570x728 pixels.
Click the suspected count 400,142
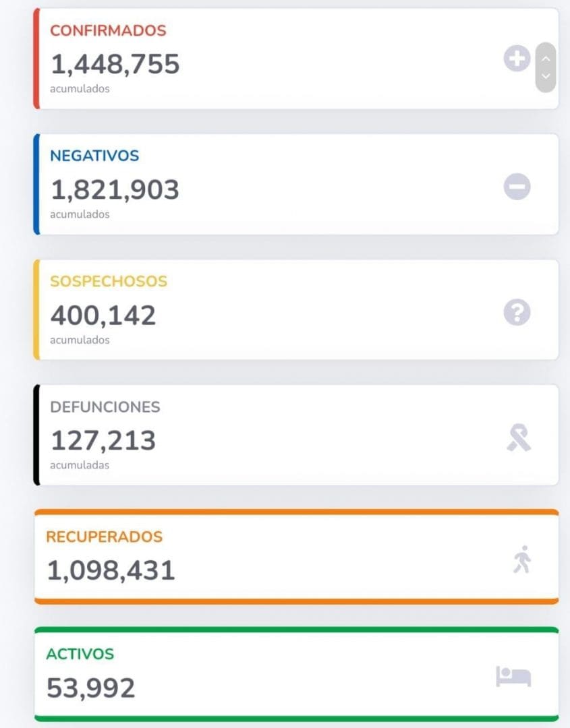pos(103,316)
